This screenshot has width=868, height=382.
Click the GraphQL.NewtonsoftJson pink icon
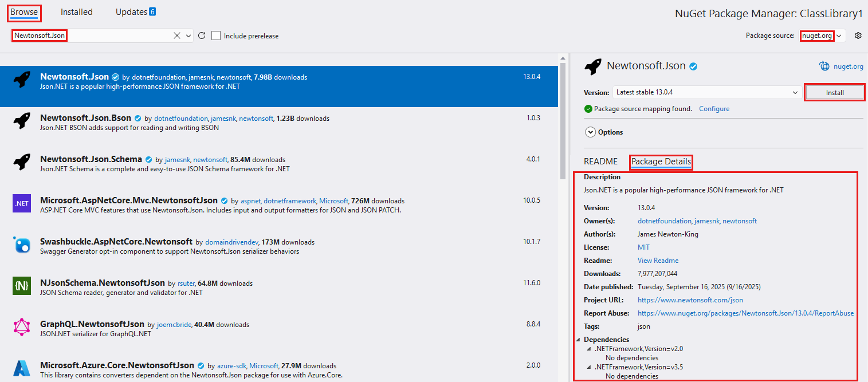22,327
